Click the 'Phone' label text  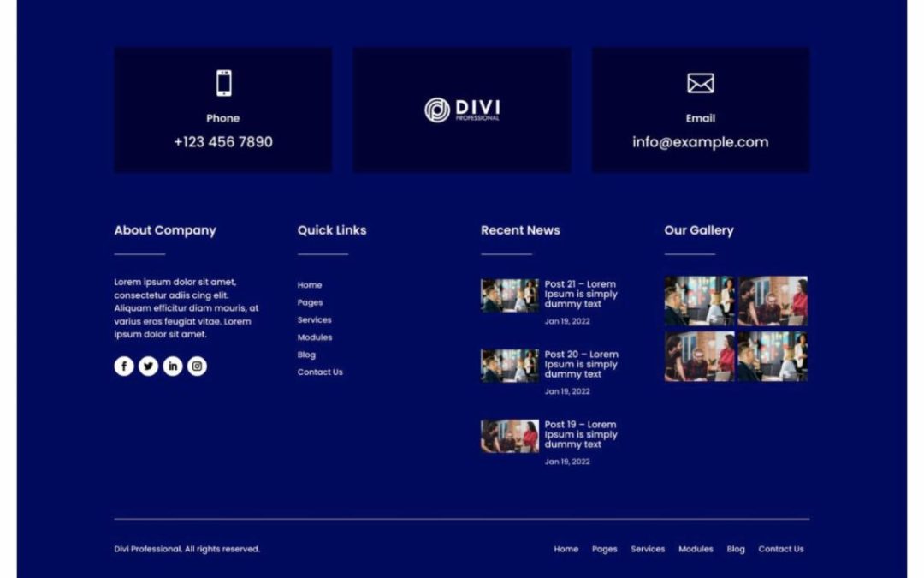tap(222, 118)
